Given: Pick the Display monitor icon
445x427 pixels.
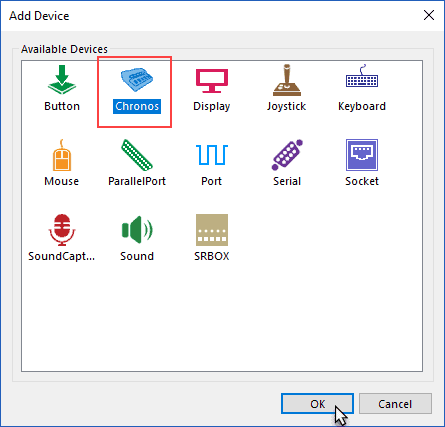Looking at the screenshot, I should click(212, 81).
